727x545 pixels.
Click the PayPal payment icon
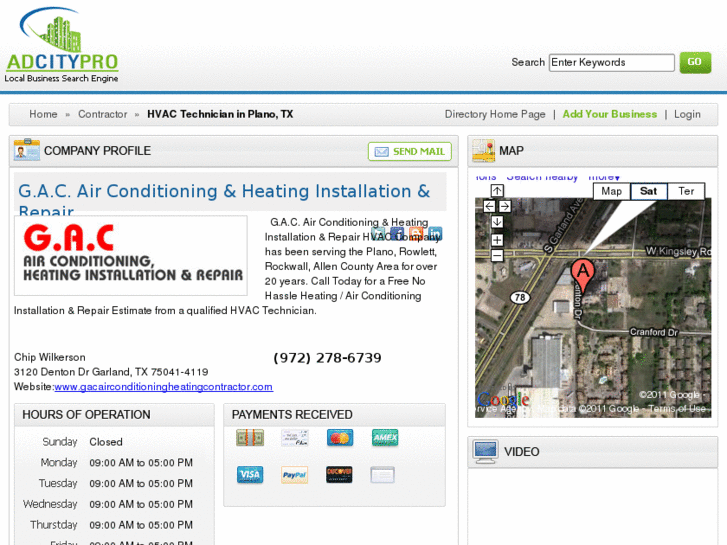click(x=295, y=474)
